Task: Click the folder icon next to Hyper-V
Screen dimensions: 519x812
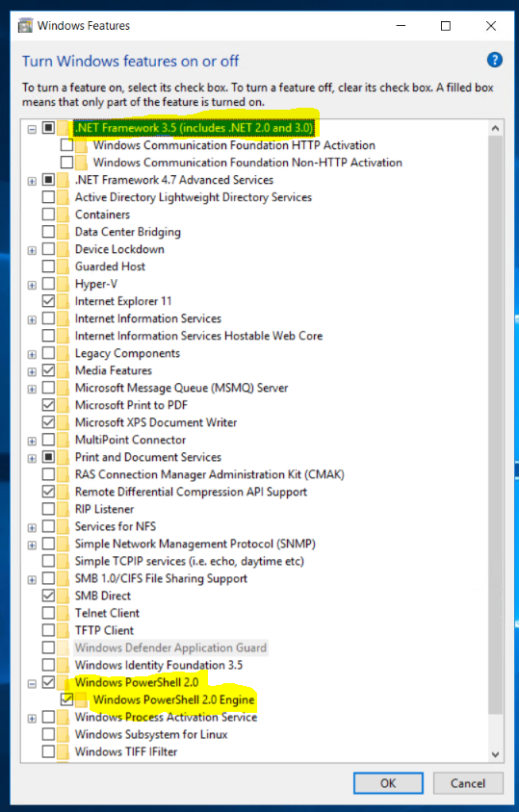Action: (x=64, y=284)
